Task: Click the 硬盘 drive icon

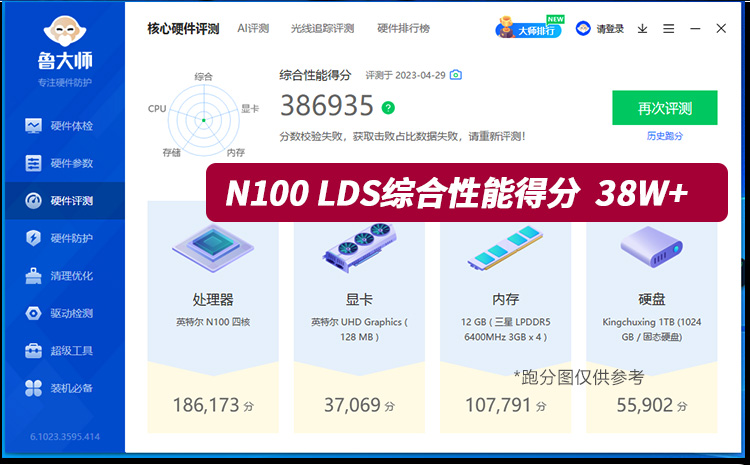Action: tap(651, 247)
